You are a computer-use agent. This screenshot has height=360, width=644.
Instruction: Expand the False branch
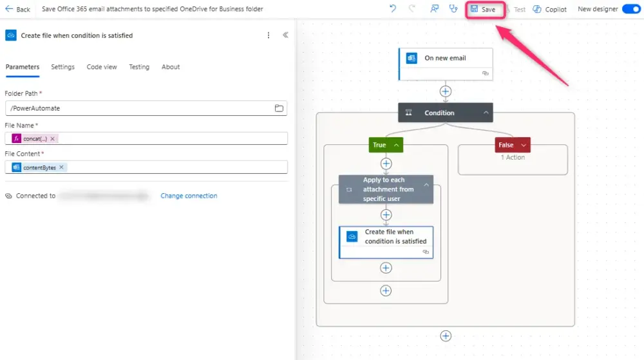pos(523,145)
